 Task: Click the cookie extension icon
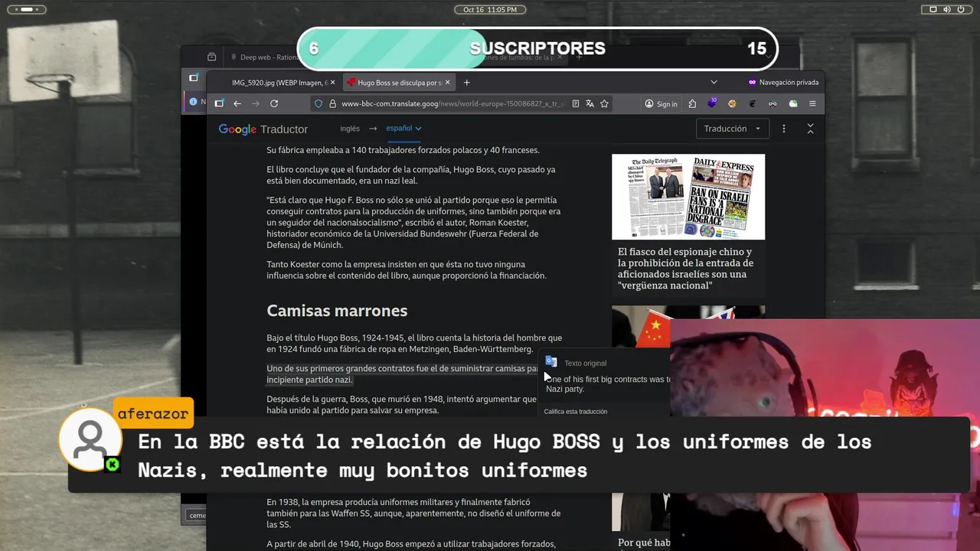pos(732,103)
